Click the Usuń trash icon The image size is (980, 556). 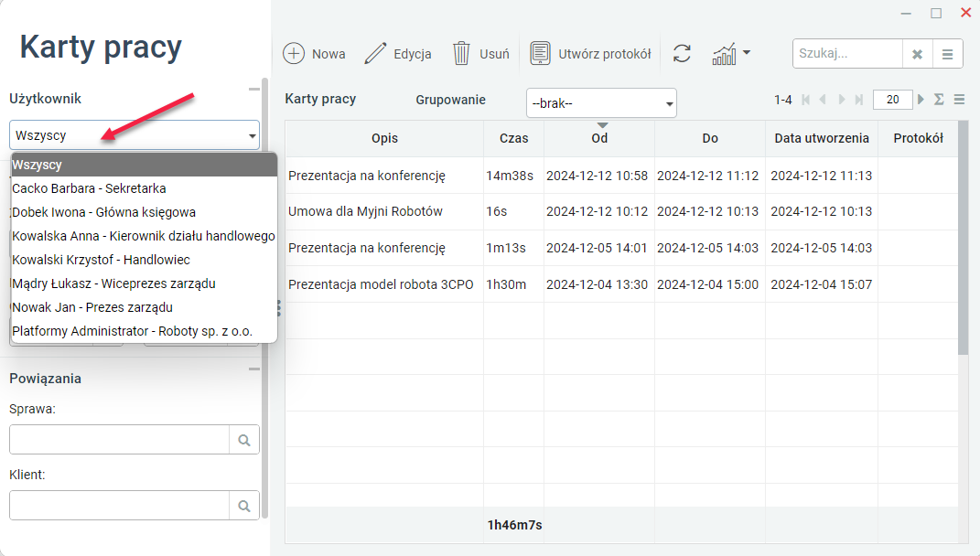coord(461,54)
